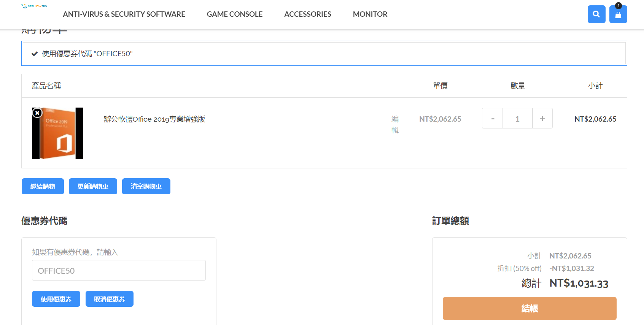Open 辦公軟體Office 2019專業增強版 product link
Image resolution: width=644 pixels, height=325 pixels.
154,119
